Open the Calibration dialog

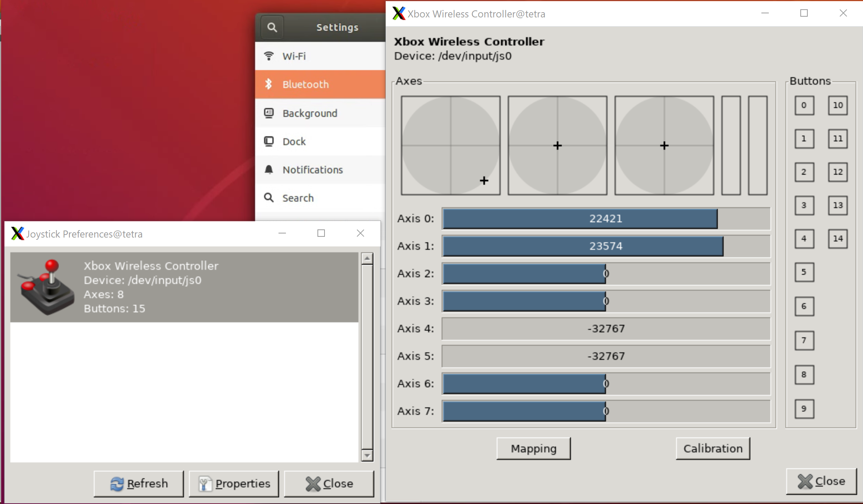(712, 448)
